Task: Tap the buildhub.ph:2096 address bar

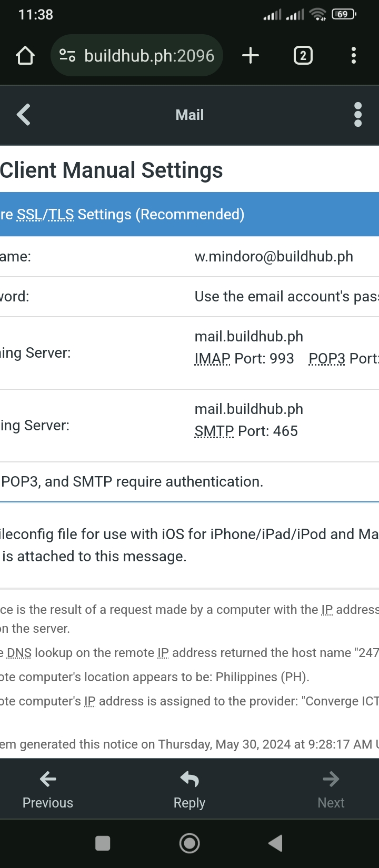Action: [149, 55]
